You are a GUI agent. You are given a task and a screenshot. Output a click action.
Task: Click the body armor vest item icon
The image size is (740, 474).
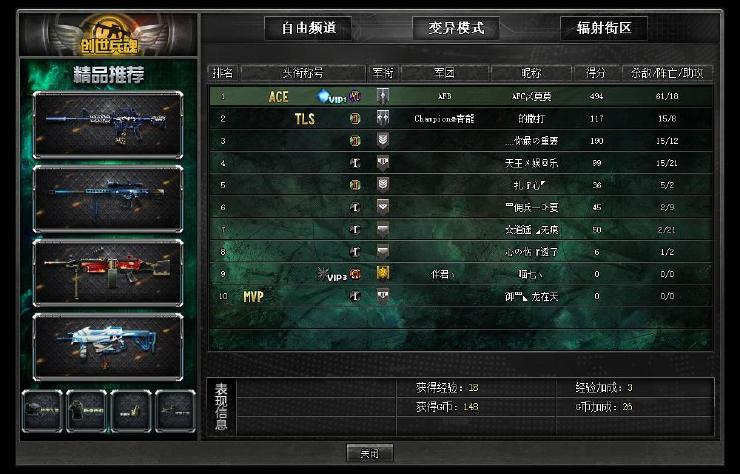click(x=86, y=411)
